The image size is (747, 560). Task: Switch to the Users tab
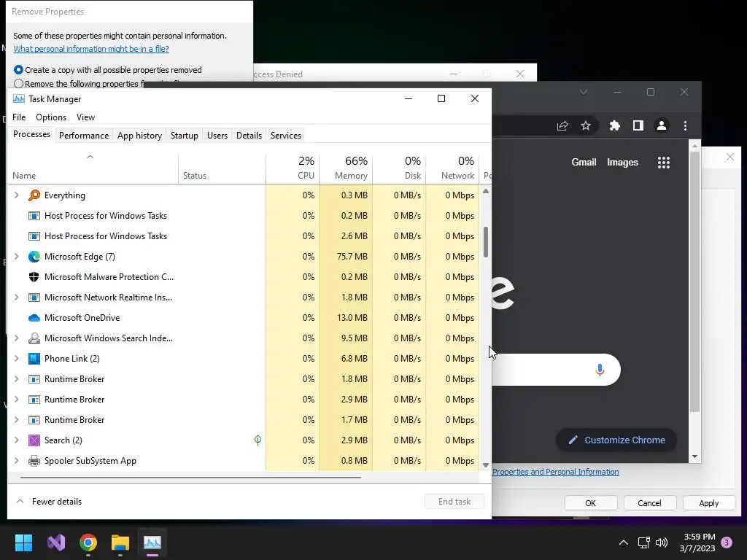(217, 136)
